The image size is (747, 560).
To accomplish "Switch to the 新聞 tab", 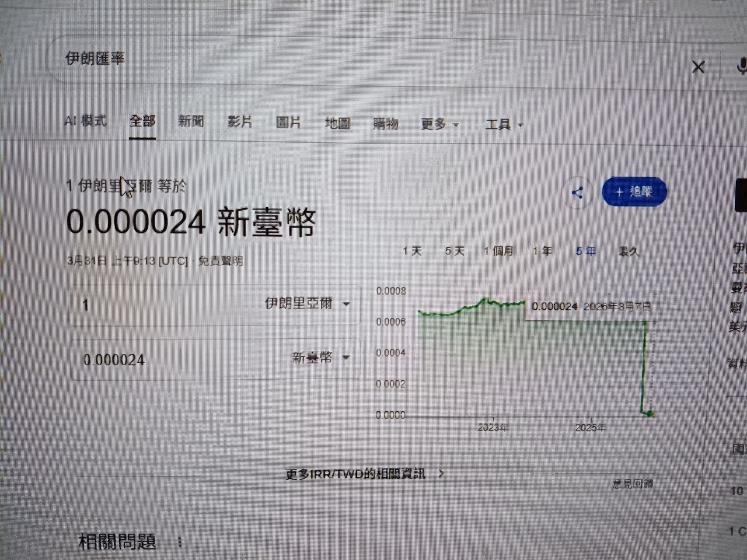I will [x=191, y=121].
